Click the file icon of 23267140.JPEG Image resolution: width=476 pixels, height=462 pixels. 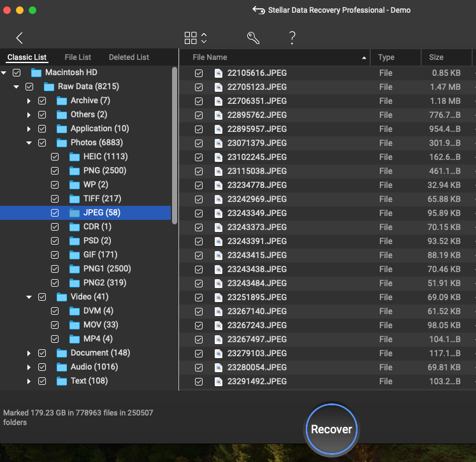click(x=219, y=312)
